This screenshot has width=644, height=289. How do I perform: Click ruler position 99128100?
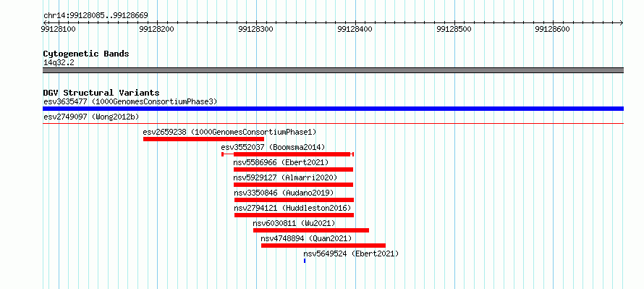pyautogui.click(x=59, y=29)
